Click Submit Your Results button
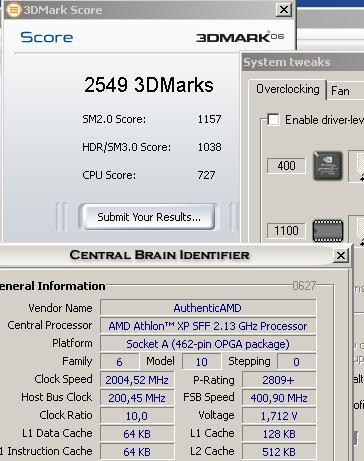This screenshot has width=364, height=461. 148,217
